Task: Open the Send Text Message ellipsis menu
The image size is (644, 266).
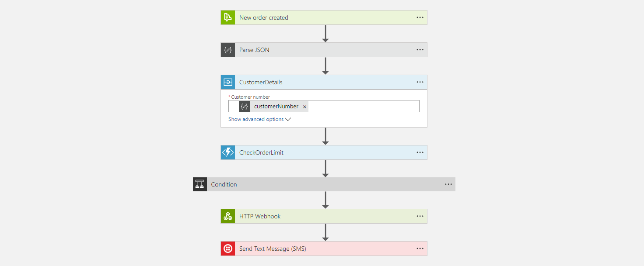Action: pyautogui.click(x=420, y=249)
